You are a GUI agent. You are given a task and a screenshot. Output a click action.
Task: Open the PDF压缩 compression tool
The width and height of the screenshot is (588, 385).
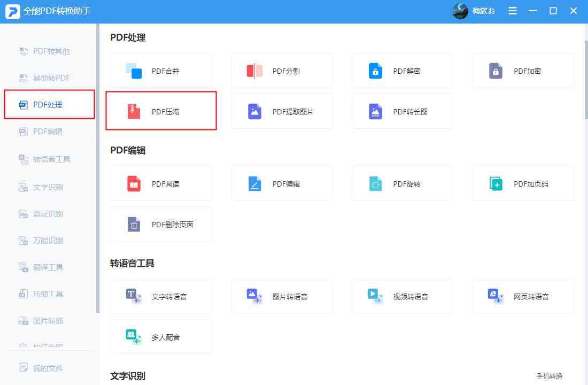click(x=161, y=111)
